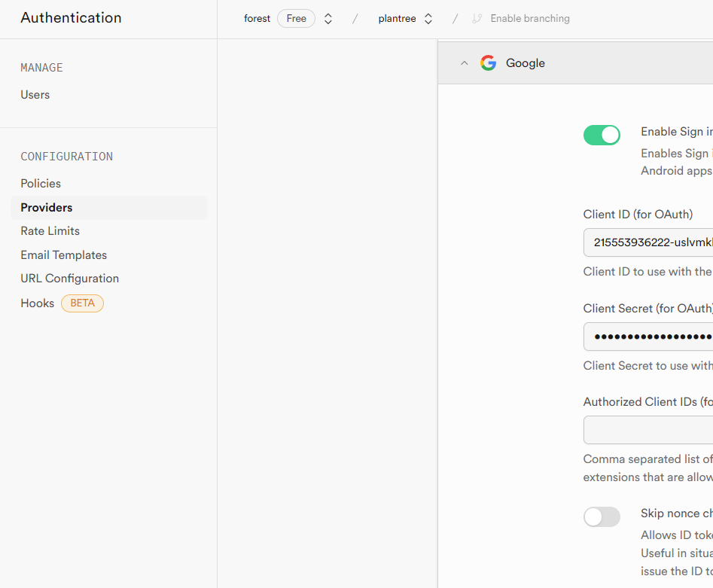Viewport: 713px width, 588px height.
Task: Click the "Client ID (for OAuth)" label
Action: 638,214
